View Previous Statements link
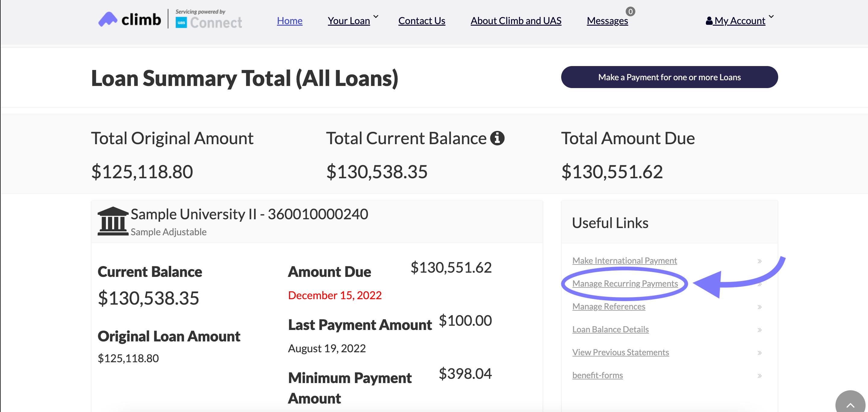The height and width of the screenshot is (412, 868). (x=620, y=352)
